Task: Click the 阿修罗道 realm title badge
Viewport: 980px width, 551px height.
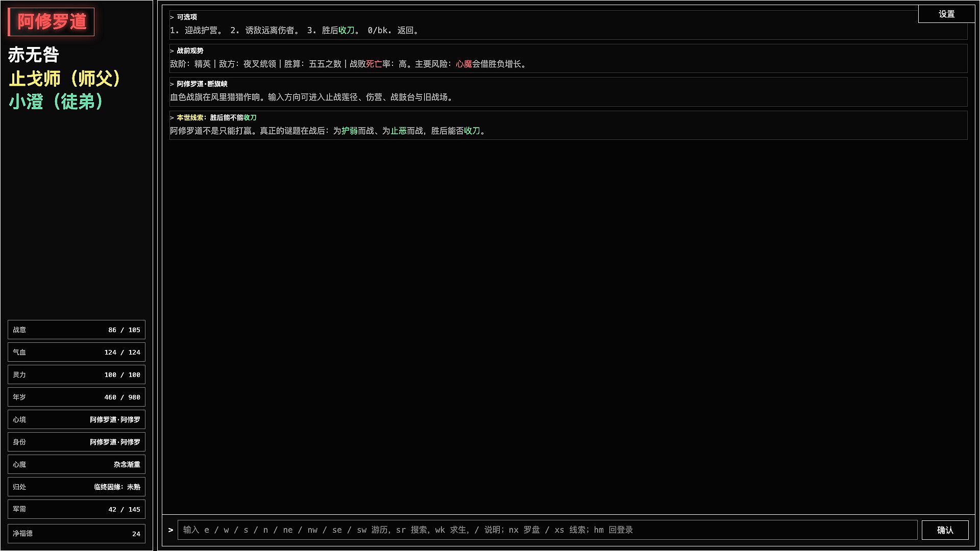Action: (52, 22)
